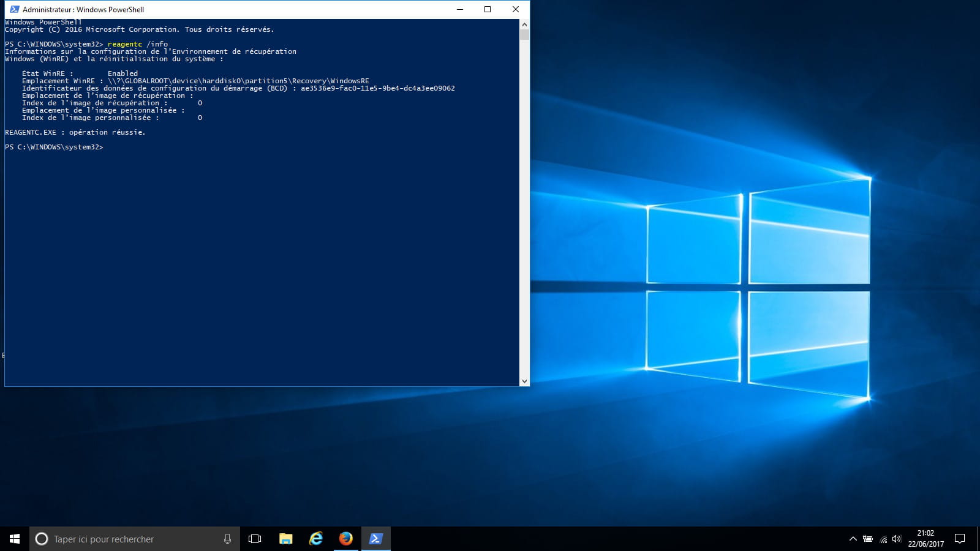Click 'Index de l'image personnalisée' line

(112, 118)
